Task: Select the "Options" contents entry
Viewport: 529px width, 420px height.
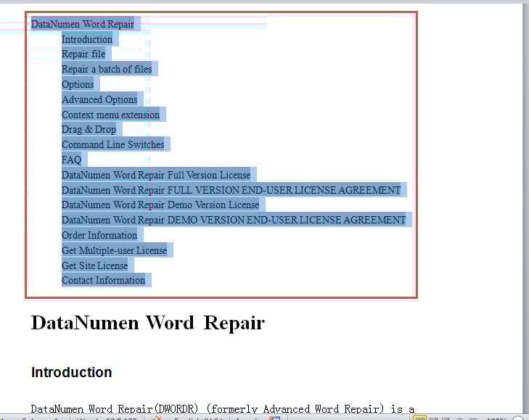Action: point(78,85)
